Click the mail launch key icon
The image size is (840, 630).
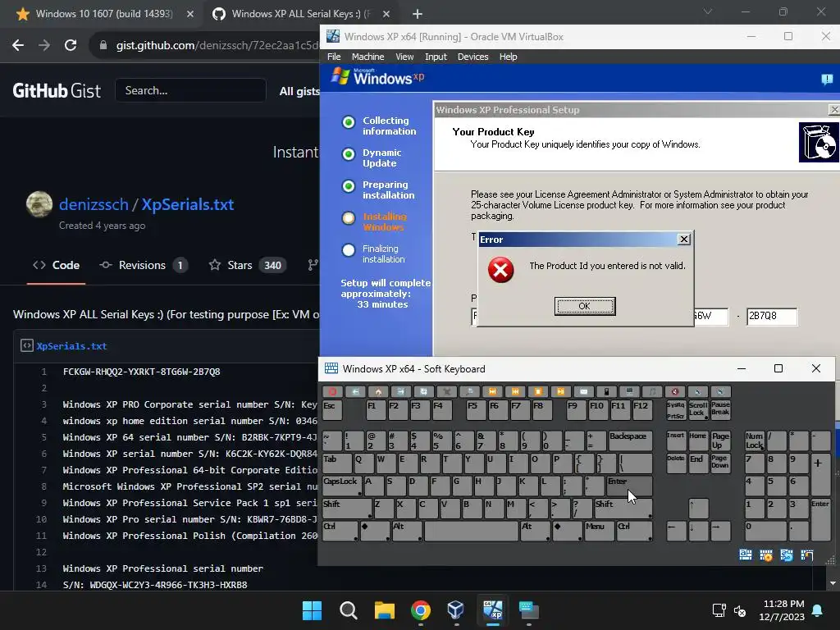click(584, 391)
